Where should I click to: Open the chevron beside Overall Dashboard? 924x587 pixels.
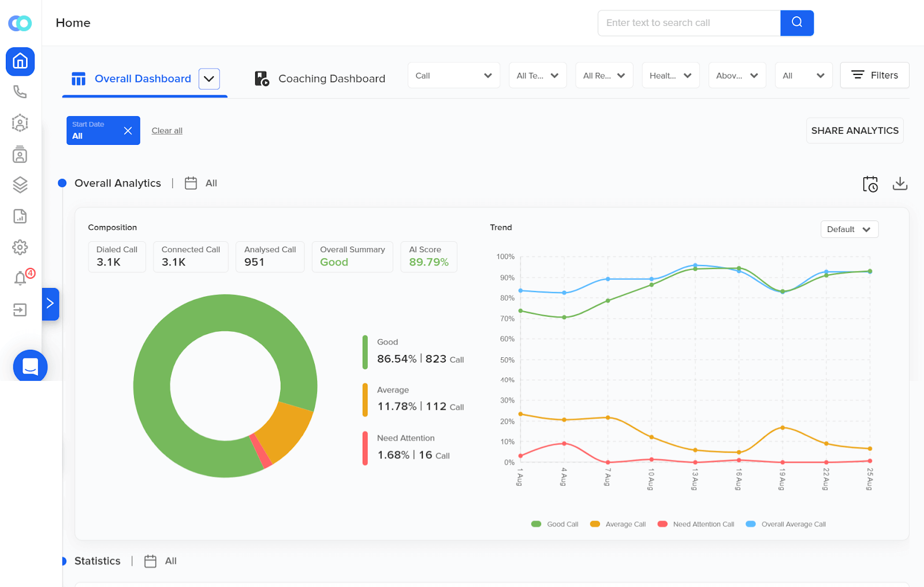coord(209,78)
